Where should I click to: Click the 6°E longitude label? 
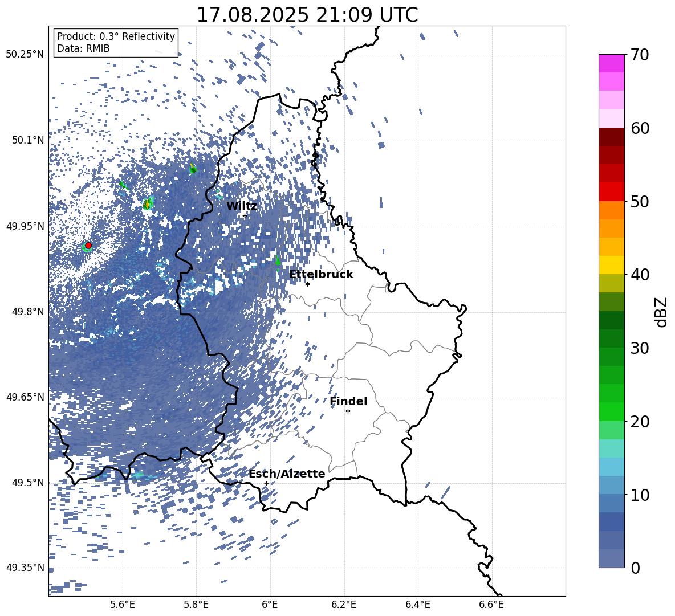click(x=270, y=605)
